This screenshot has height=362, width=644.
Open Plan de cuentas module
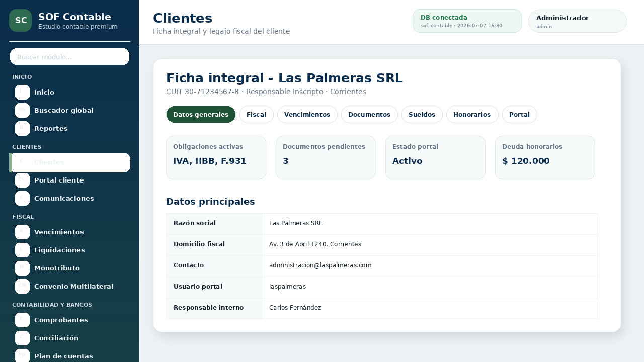(70, 356)
